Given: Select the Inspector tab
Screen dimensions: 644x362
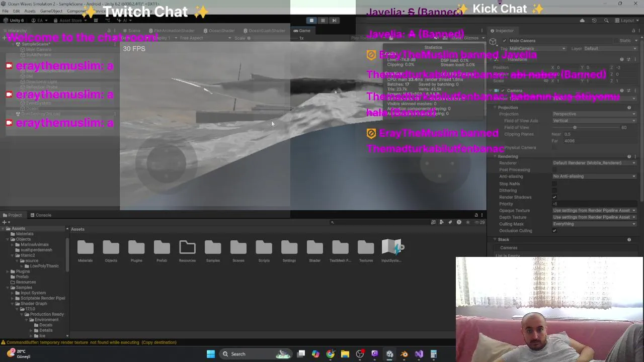Looking at the screenshot, I should (x=502, y=31).
